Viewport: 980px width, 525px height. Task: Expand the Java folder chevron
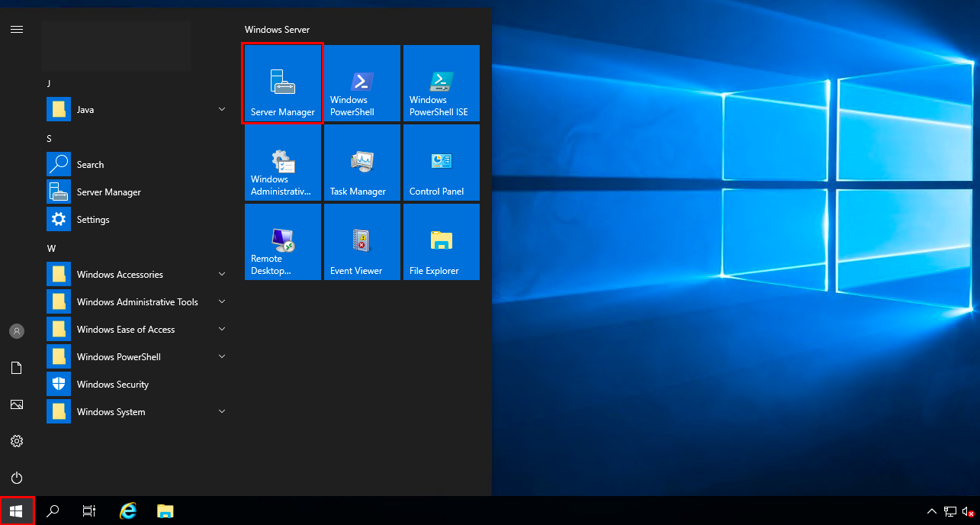[222, 109]
